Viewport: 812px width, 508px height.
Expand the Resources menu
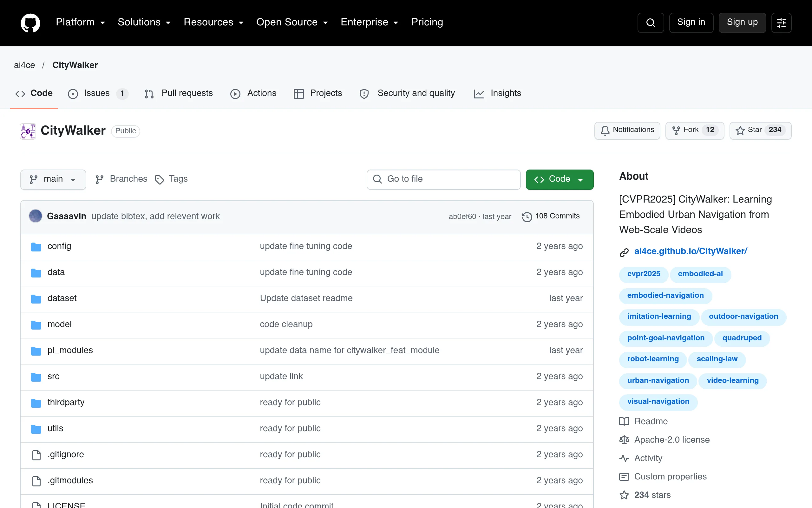tap(213, 22)
